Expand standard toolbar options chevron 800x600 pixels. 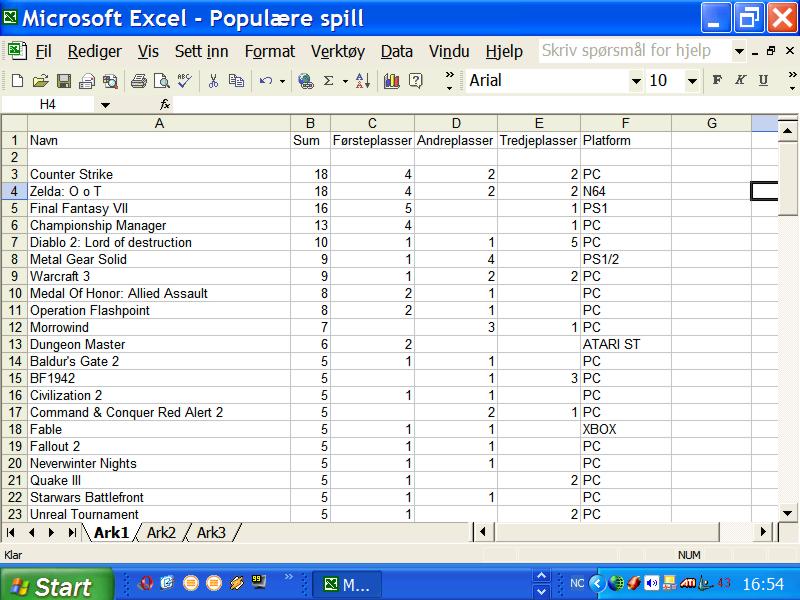click(x=449, y=81)
